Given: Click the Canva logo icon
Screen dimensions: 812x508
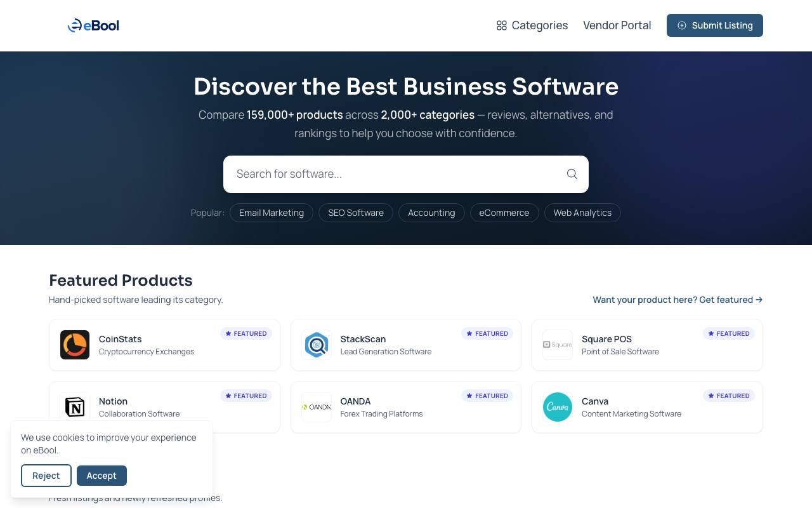Looking at the screenshot, I should click(558, 407).
